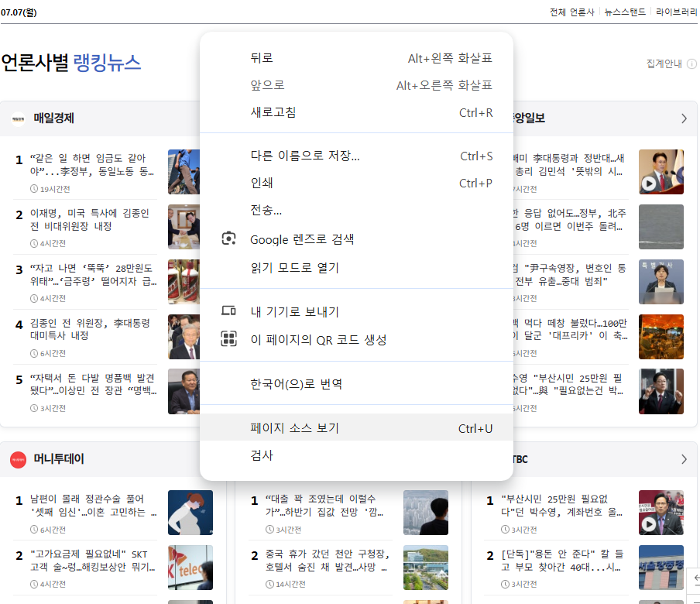The height and width of the screenshot is (604, 700).
Task: Open article 중국 휴가 갔던 천안 구청장
Action: pyautogui.click(x=328, y=561)
